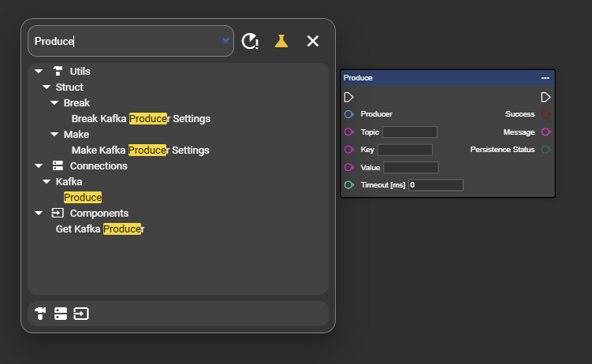Collapse the Kafka tree group

click(47, 182)
